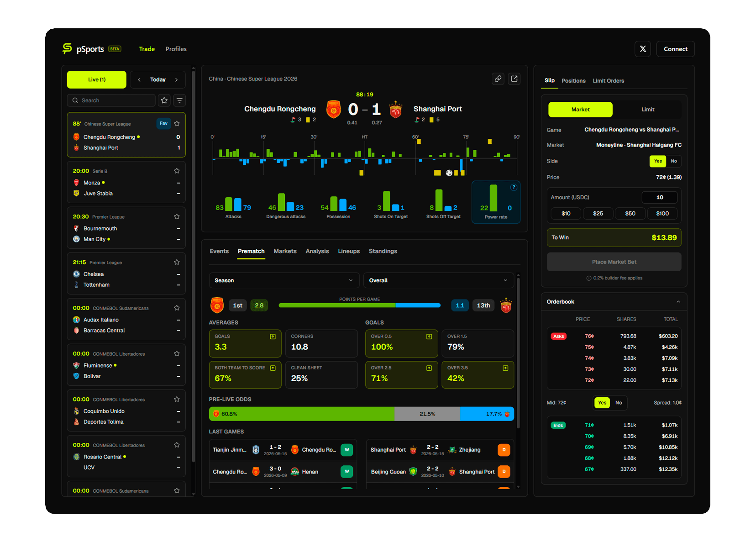756x542 pixels.
Task: Click the Over 0.5 trade icon
Action: coord(429,337)
